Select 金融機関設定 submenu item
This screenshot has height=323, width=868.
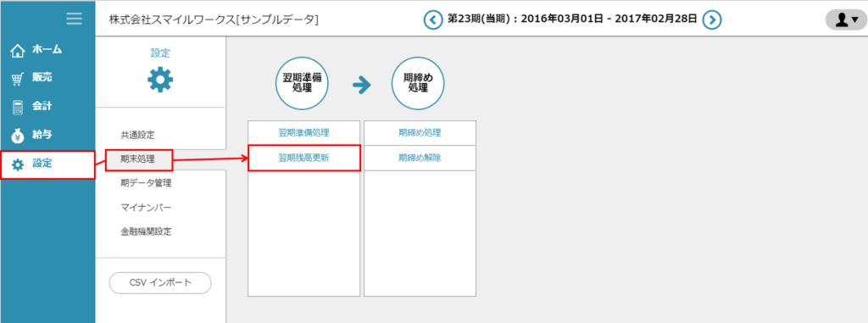click(146, 231)
